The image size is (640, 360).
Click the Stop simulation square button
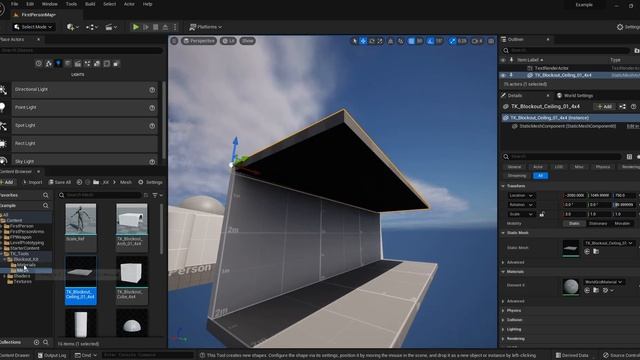pyautogui.click(x=156, y=27)
